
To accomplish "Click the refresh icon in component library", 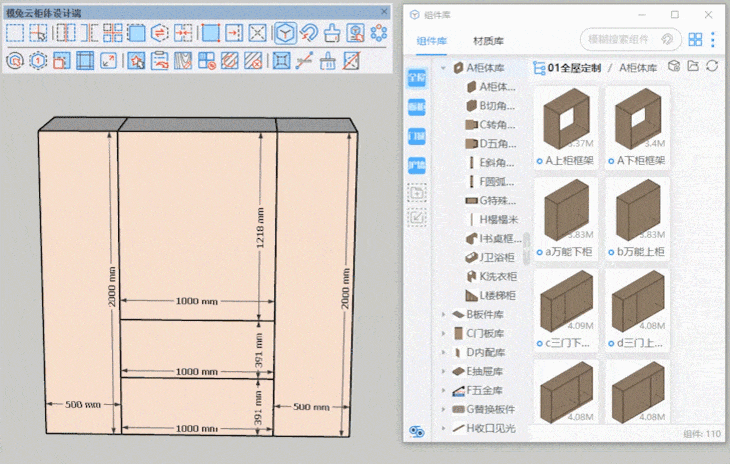I will [x=712, y=67].
